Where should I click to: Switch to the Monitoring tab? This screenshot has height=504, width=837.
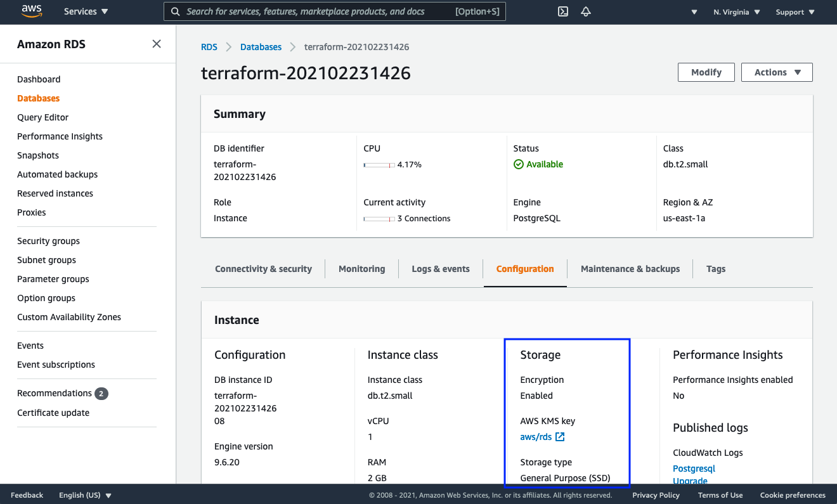[x=361, y=269]
